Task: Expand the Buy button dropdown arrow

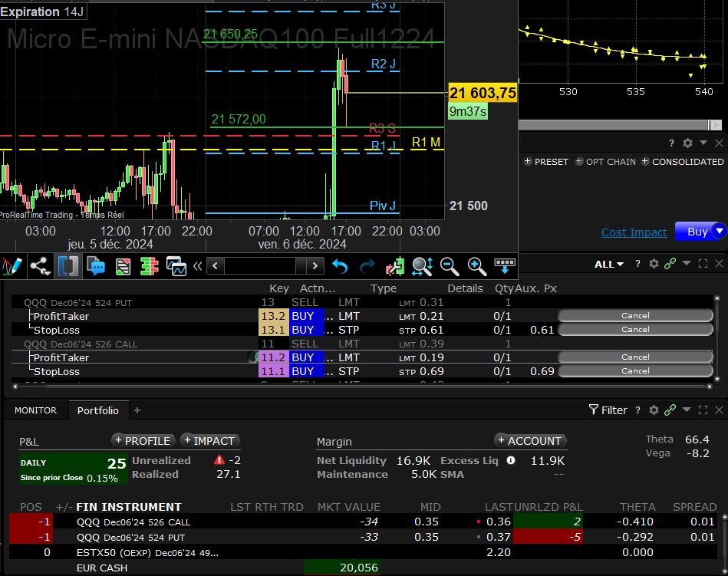Action: tap(719, 231)
